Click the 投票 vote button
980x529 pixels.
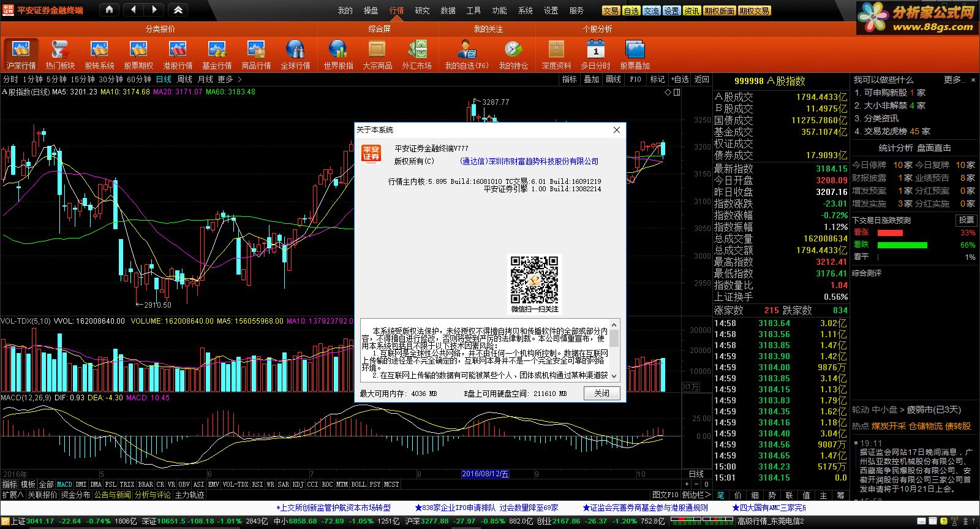click(966, 220)
